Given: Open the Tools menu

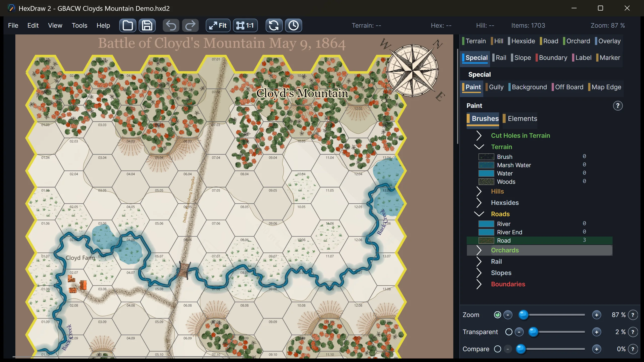Looking at the screenshot, I should coord(79,25).
